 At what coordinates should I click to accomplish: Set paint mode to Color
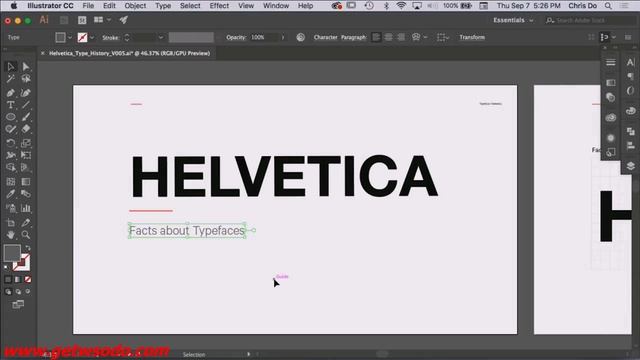coord(8,280)
